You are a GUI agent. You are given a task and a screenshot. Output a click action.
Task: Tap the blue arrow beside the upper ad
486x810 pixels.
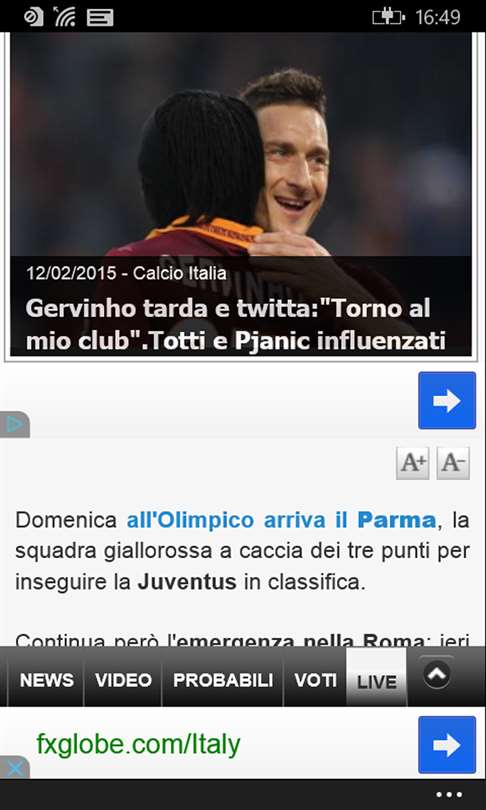[447, 400]
